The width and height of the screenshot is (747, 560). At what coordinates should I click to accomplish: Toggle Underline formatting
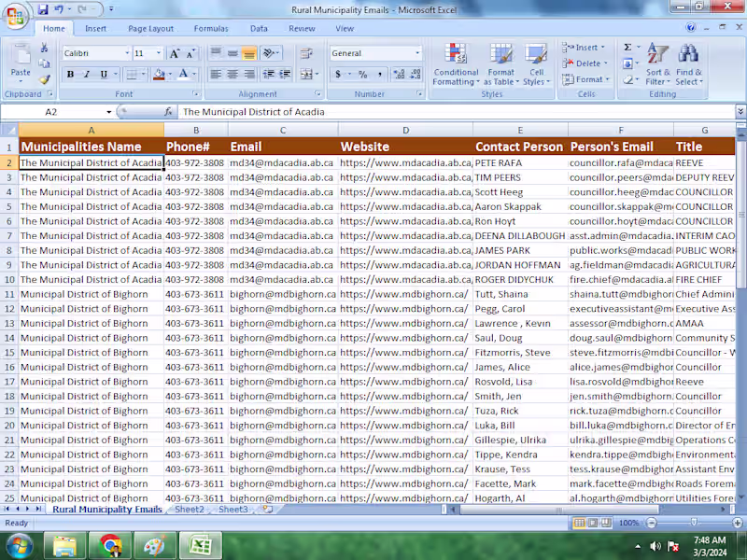104,75
